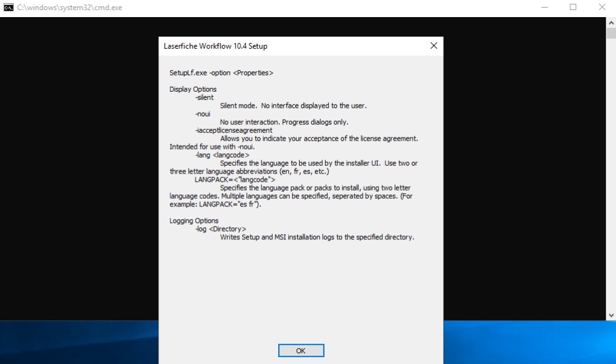Click the cmd.exe scrollbar up arrow
The width and height of the screenshot is (616, 364).
click(x=611, y=23)
